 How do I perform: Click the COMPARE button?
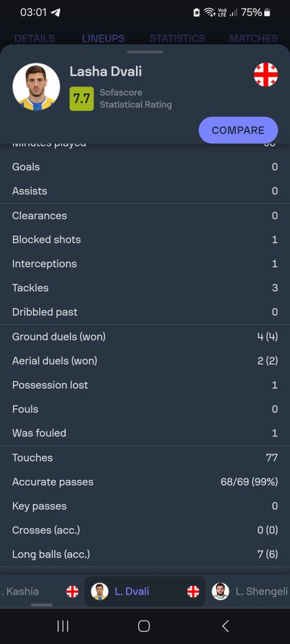click(238, 130)
